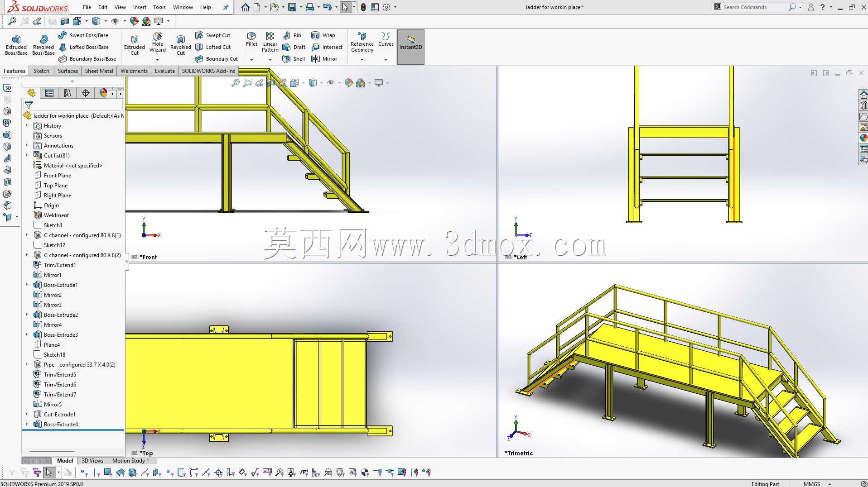Open the Help menu
Image resolution: width=868 pixels, height=487 pixels.
point(206,7)
